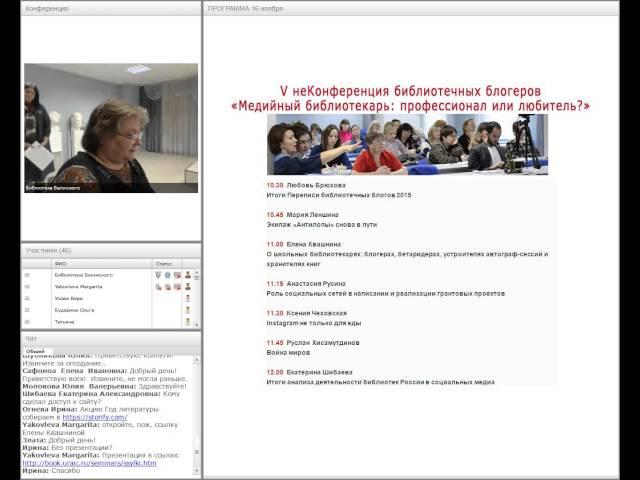Click the user avatar icon for Усова Вера
Image resolution: width=640 pixels, height=480 pixels.
click(x=187, y=299)
